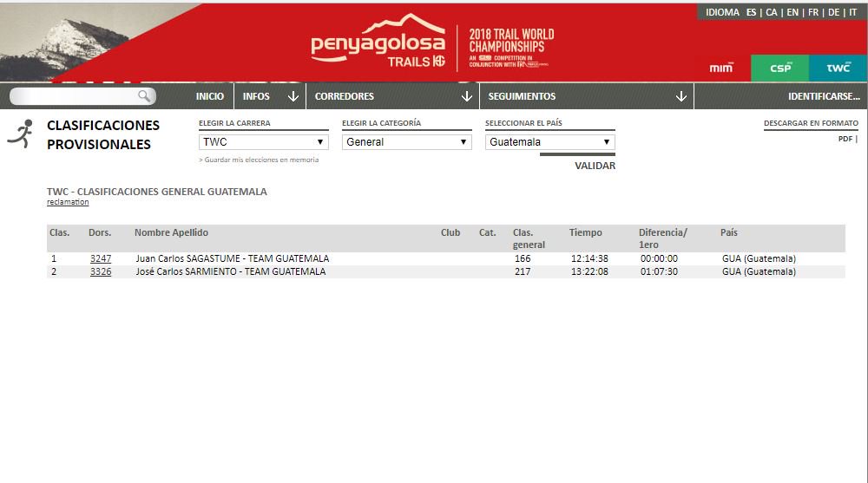Click IDENTIFICARSE login link
The width and height of the screenshot is (868, 483).
pos(824,96)
